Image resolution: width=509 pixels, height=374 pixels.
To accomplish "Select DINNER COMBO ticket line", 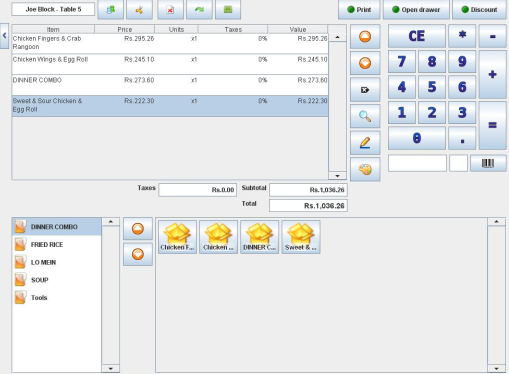I will coord(170,85).
